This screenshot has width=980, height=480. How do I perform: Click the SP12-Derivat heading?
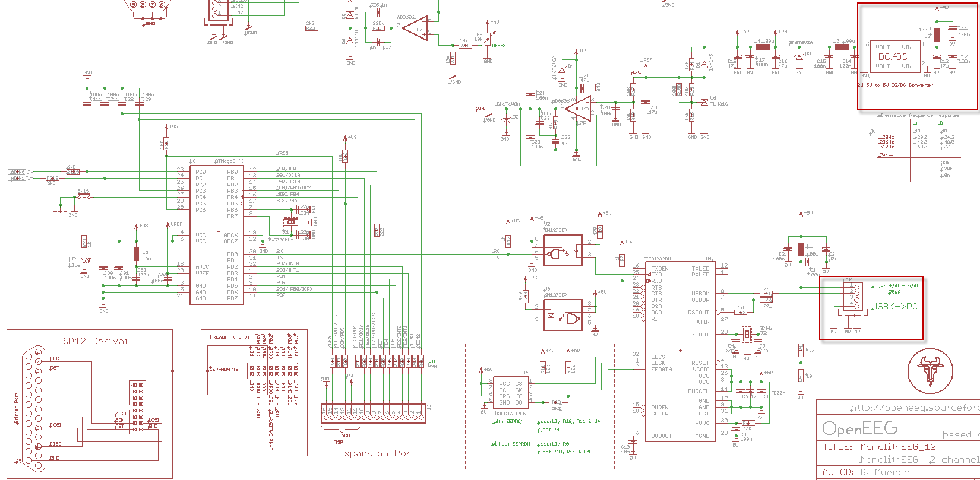tap(95, 341)
